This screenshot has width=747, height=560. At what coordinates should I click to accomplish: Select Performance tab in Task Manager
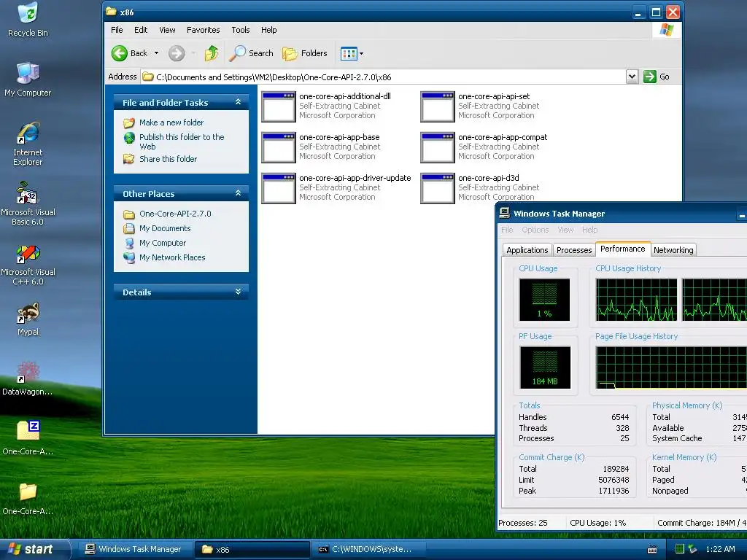point(623,249)
